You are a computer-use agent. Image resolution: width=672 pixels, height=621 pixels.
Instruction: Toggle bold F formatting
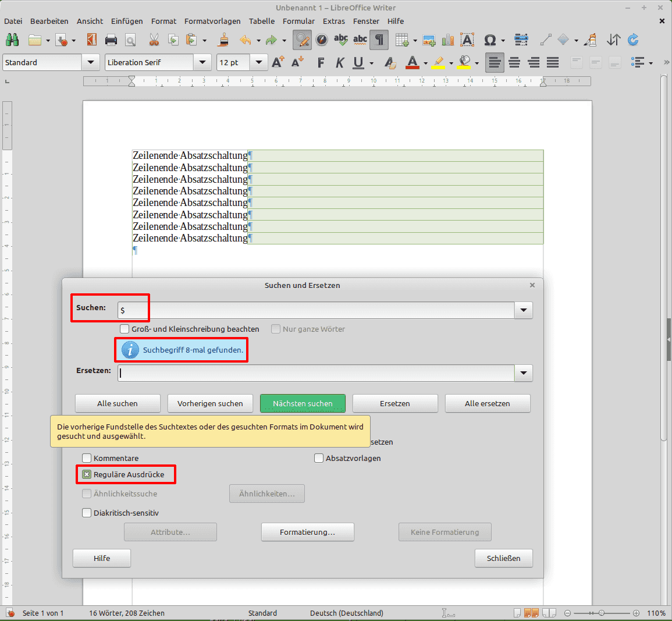(321, 63)
